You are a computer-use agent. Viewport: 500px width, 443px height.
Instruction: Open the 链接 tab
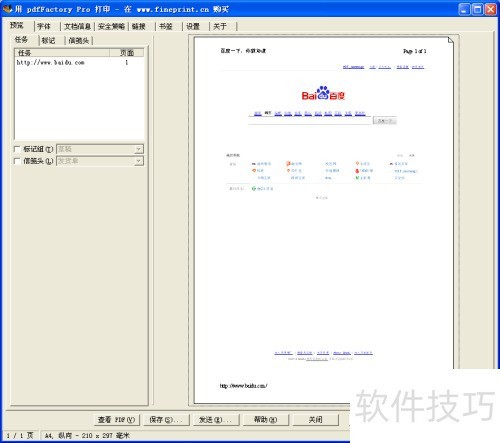coord(139,26)
